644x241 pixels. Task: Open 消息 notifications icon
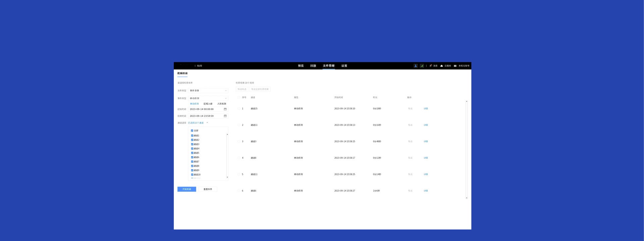431,66
